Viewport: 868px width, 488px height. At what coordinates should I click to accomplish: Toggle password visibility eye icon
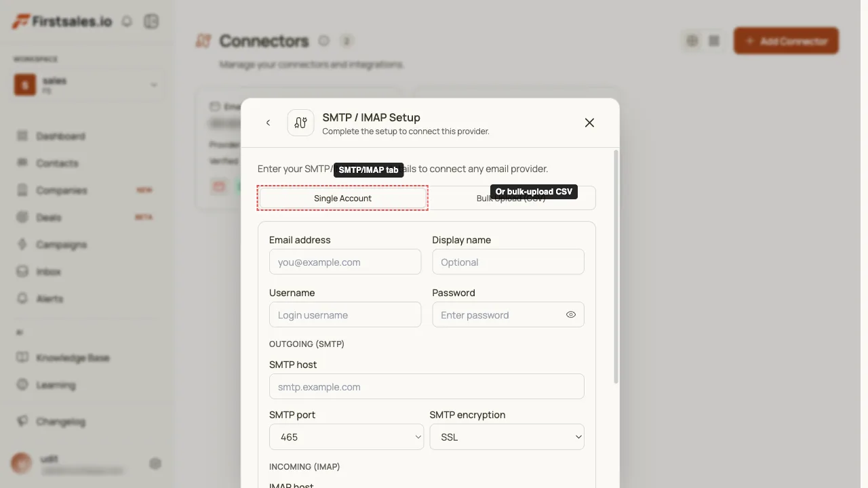pos(570,314)
